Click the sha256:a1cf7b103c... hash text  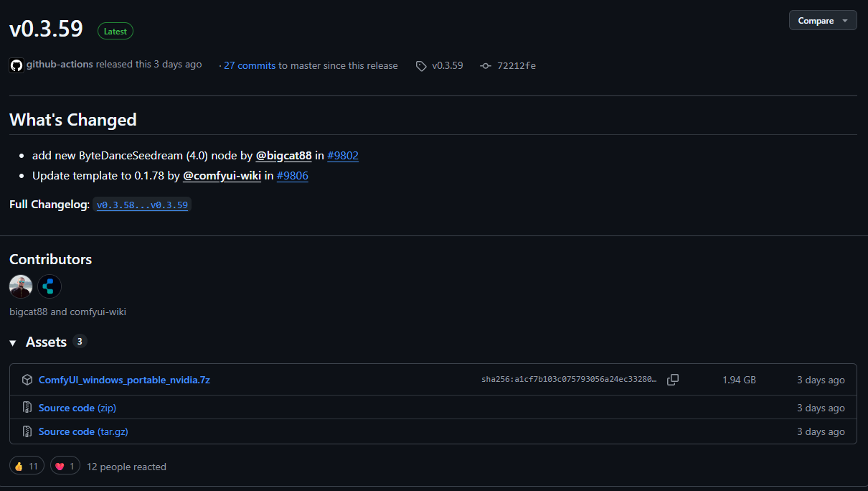click(x=569, y=380)
